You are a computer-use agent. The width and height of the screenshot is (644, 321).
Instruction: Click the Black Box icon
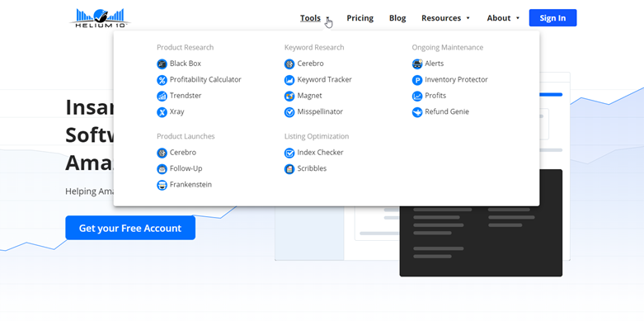coord(162,64)
